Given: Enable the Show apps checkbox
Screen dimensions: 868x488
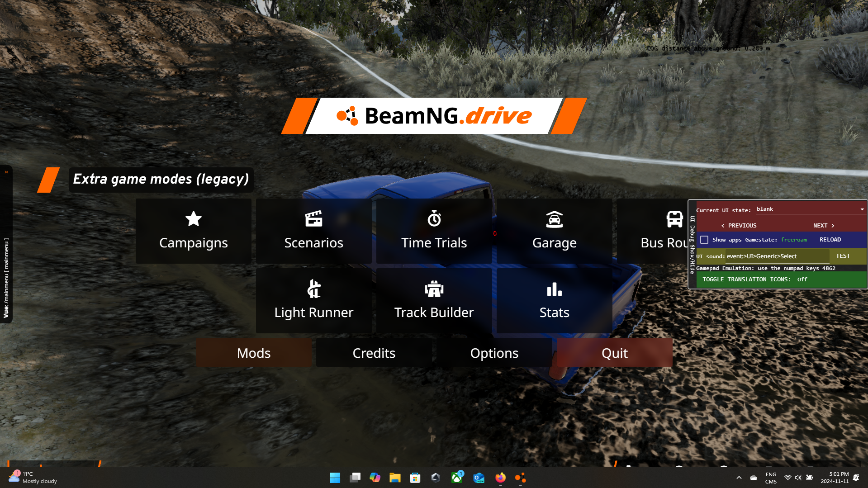Looking at the screenshot, I should [x=704, y=240].
